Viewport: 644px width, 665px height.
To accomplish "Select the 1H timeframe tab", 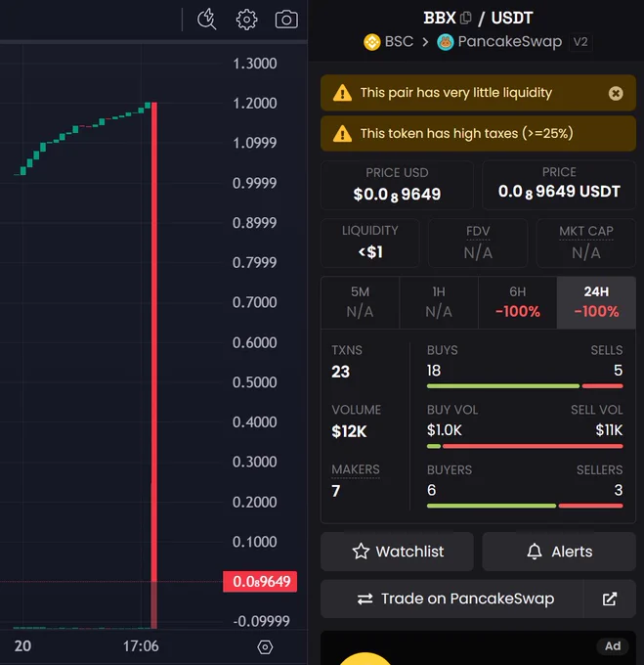I will point(439,302).
